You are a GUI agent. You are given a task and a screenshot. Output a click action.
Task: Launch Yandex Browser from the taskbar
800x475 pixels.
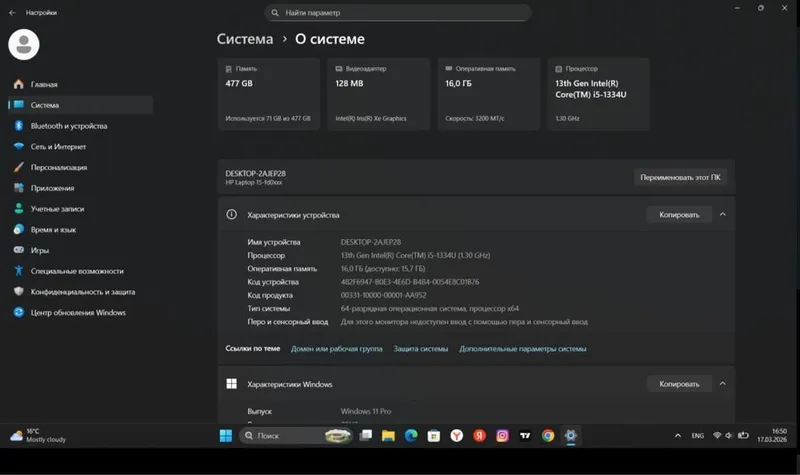[457, 436]
